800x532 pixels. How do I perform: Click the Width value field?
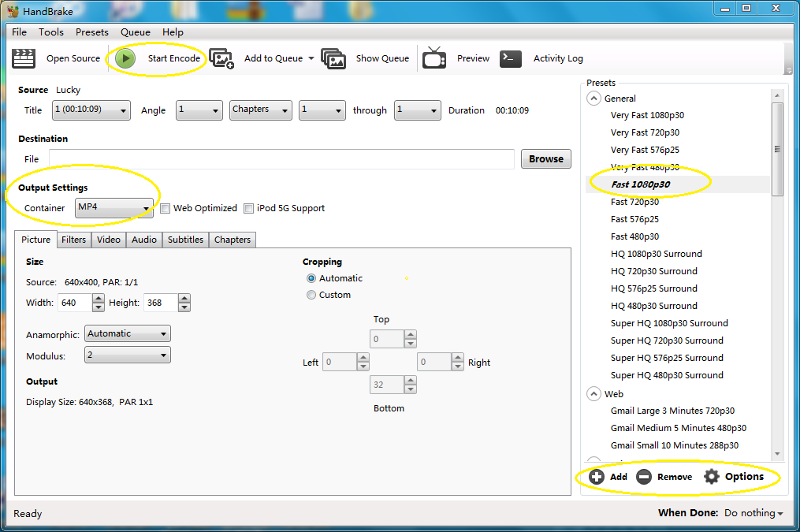tap(76, 303)
